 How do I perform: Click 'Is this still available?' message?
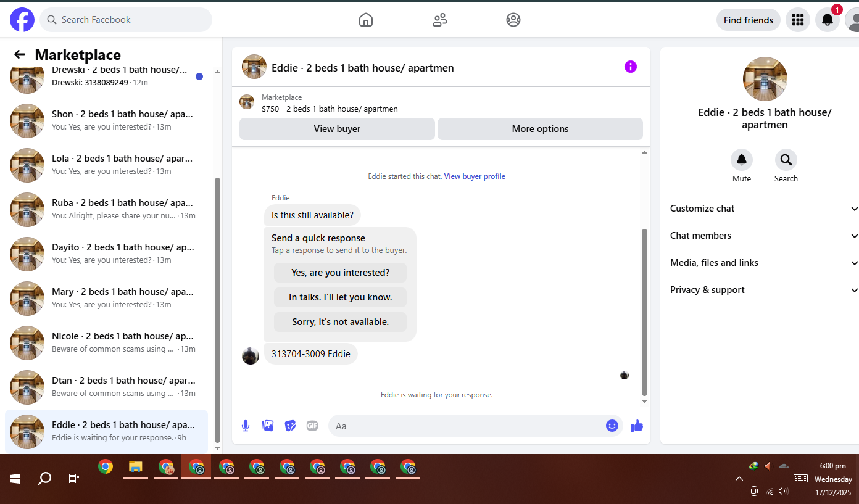click(x=312, y=215)
